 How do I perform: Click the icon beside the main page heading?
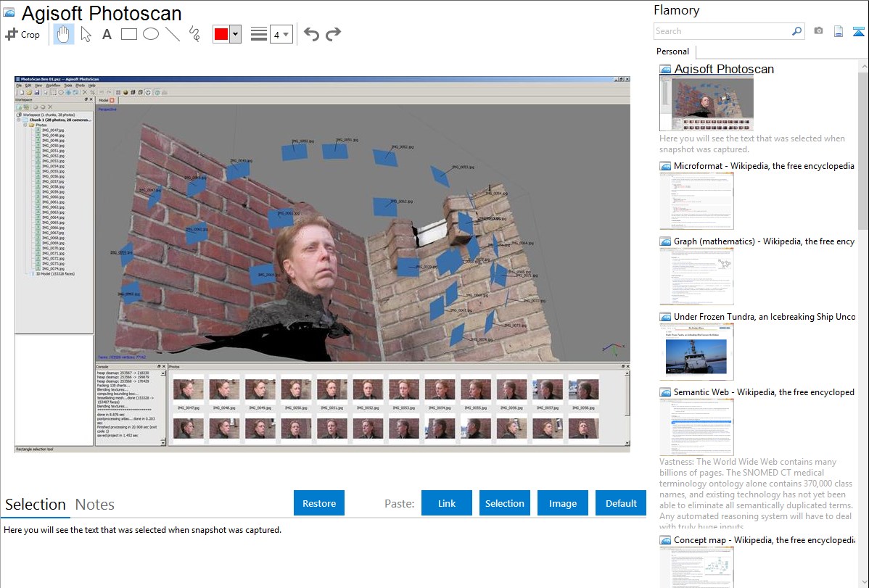[9, 12]
